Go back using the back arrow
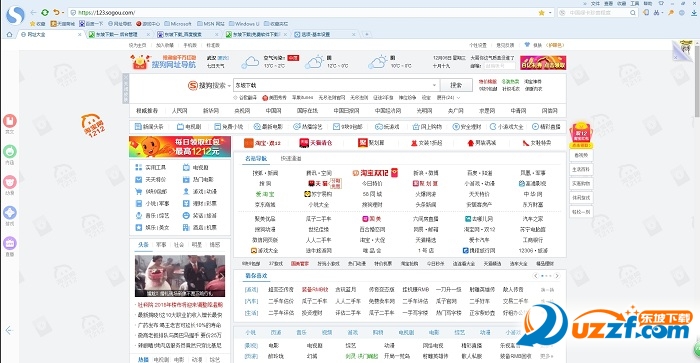This screenshot has height=363, width=700. click(33, 13)
